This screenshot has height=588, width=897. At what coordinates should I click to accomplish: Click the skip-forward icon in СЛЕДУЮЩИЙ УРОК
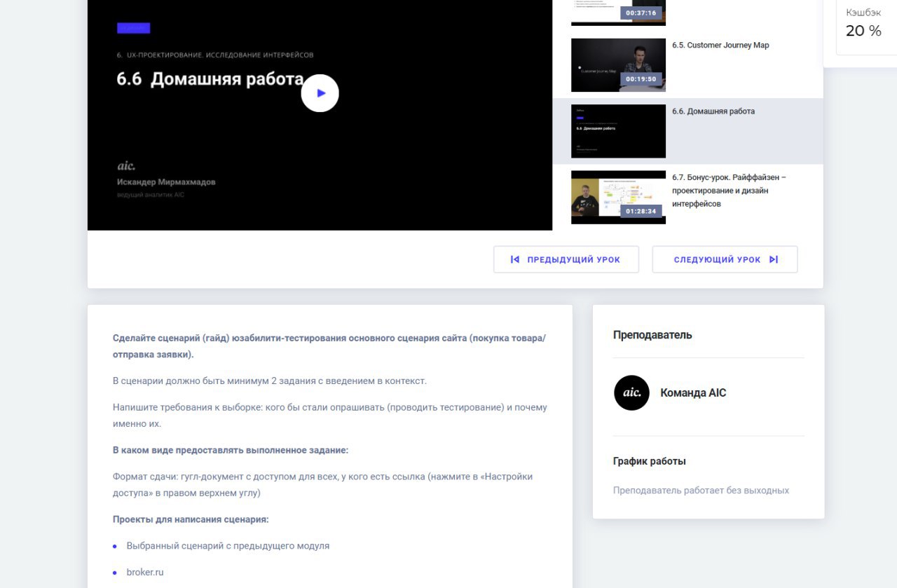[x=774, y=259]
